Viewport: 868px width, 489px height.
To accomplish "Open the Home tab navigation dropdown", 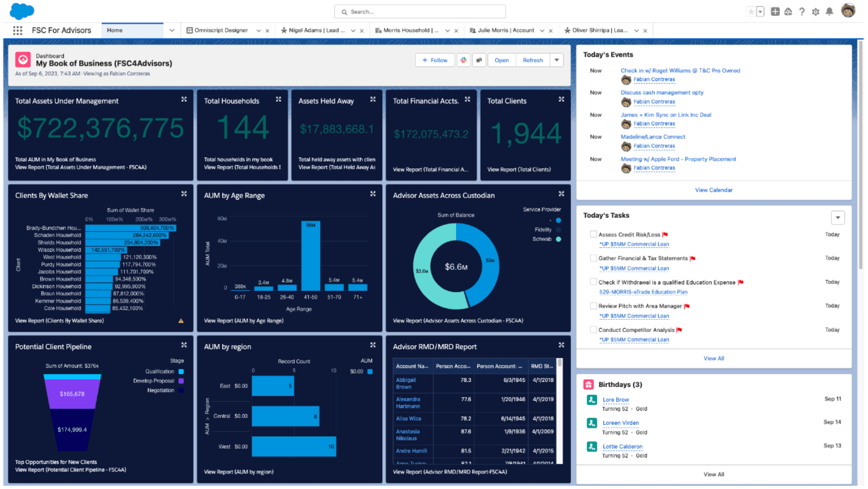I will [x=172, y=31].
